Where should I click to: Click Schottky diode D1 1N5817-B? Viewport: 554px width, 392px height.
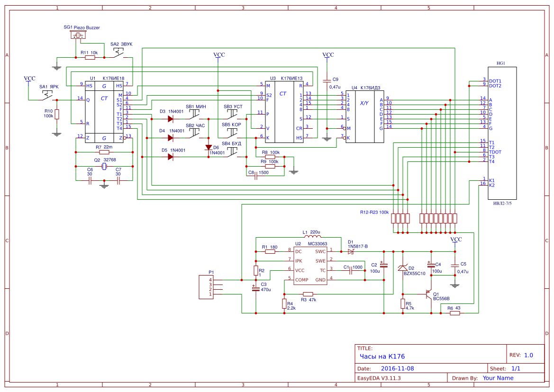[351, 251]
